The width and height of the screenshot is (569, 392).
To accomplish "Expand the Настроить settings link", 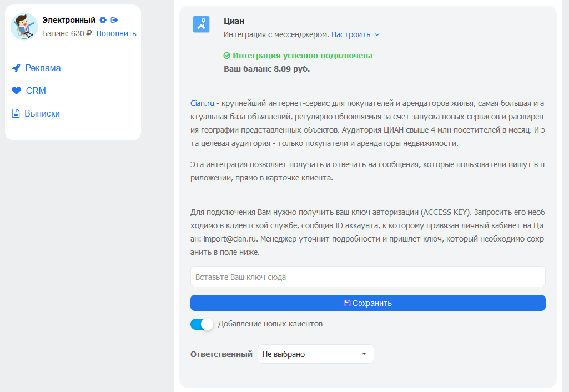I will [x=351, y=34].
